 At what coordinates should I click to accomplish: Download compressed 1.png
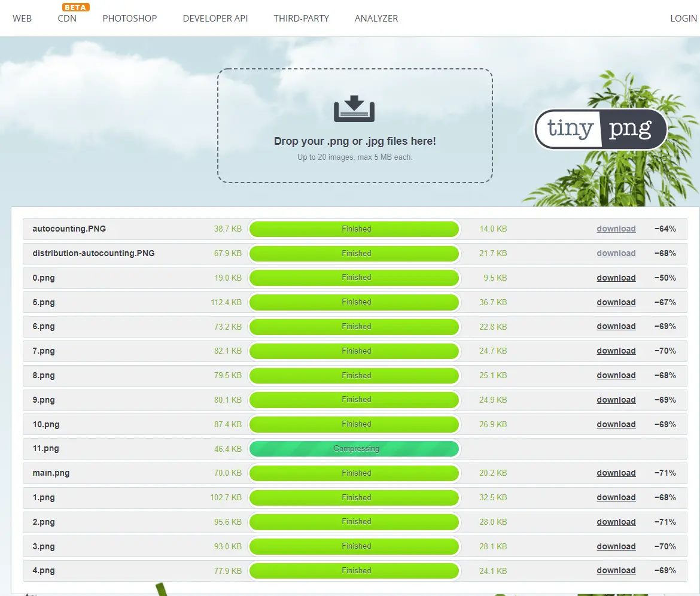point(616,497)
